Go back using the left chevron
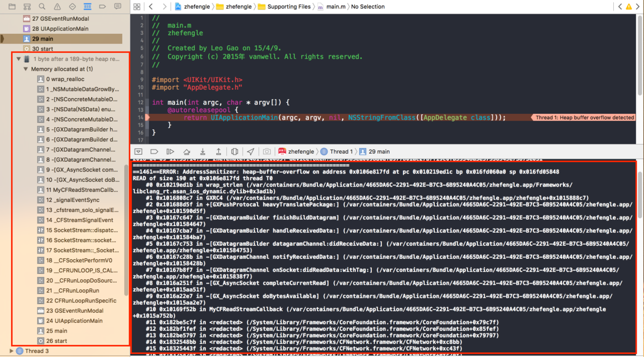The height and width of the screenshot is (357, 644). [151, 7]
